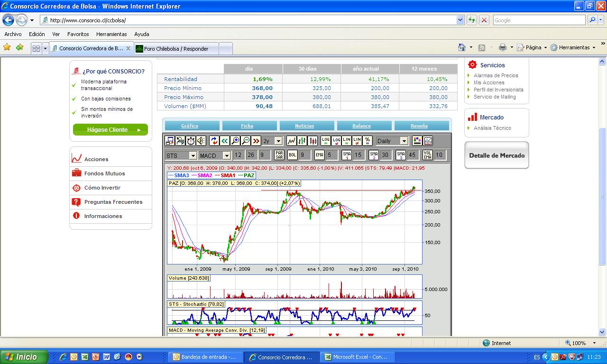Open the Alarmas de Precios link
Screen dimensions: 607x364
496,75
